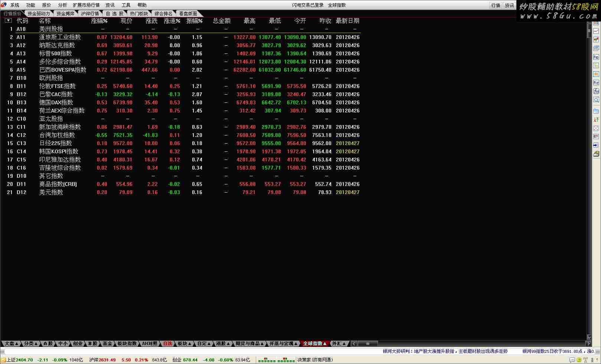This screenshot has height=364, width=601.
Task: Expand the 外汇 bottom tab menu
Action: click(x=339, y=344)
